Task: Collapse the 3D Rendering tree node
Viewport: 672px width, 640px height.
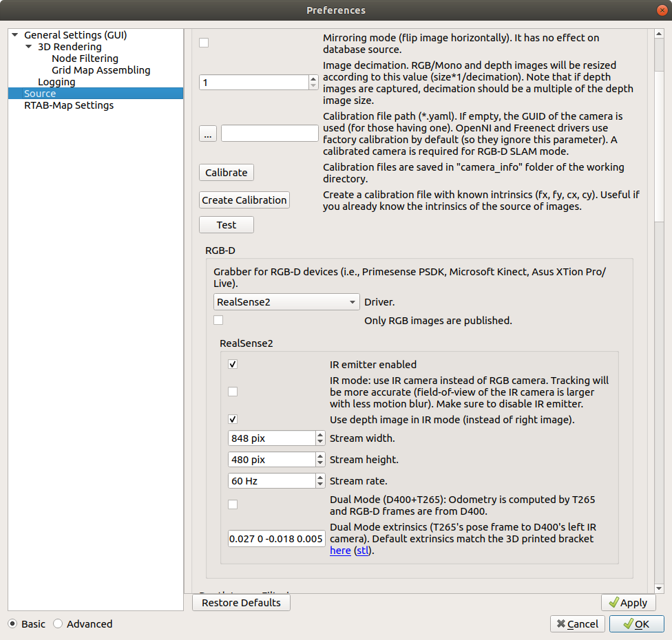Action: point(29,47)
